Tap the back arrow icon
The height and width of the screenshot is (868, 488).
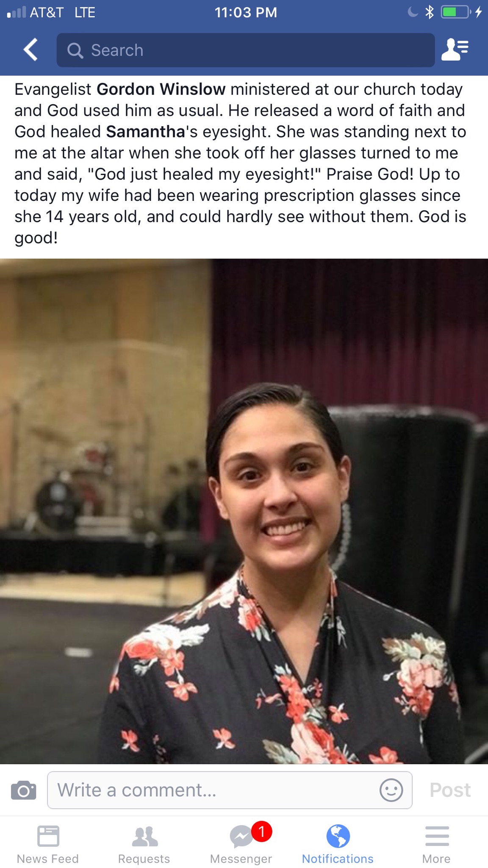(30, 50)
